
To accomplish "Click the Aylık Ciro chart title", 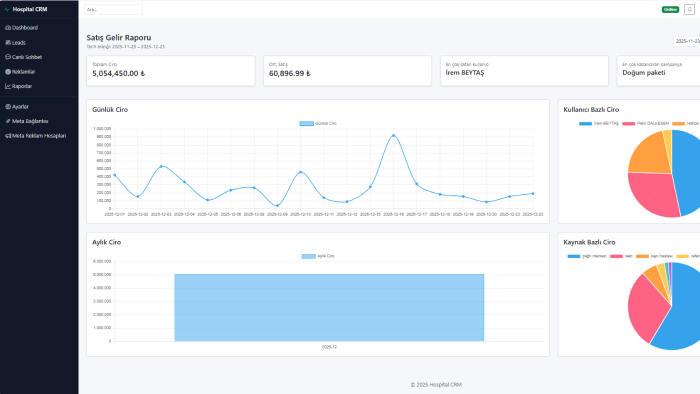I will [106, 242].
